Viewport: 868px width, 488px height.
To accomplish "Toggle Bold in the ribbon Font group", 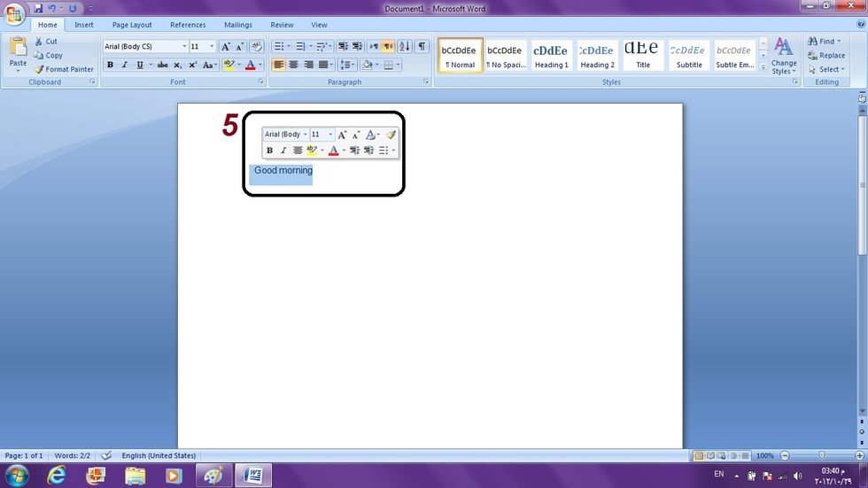I will pyautogui.click(x=110, y=65).
